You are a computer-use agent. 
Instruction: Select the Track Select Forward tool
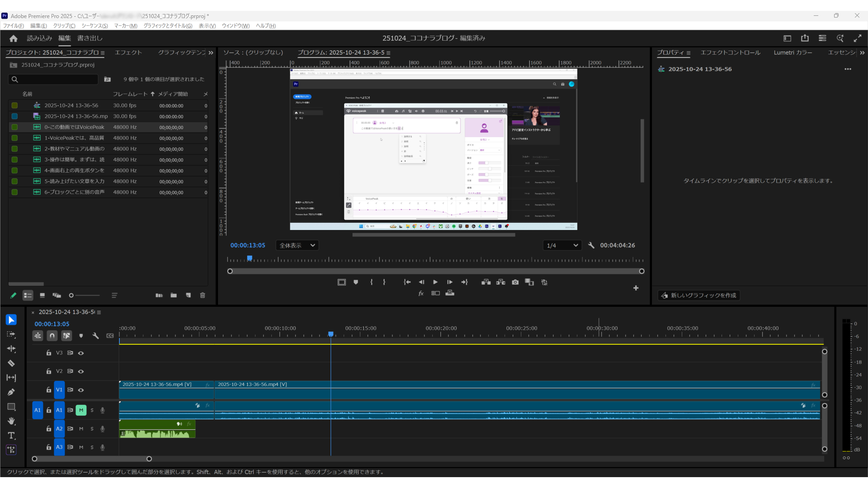point(11,334)
